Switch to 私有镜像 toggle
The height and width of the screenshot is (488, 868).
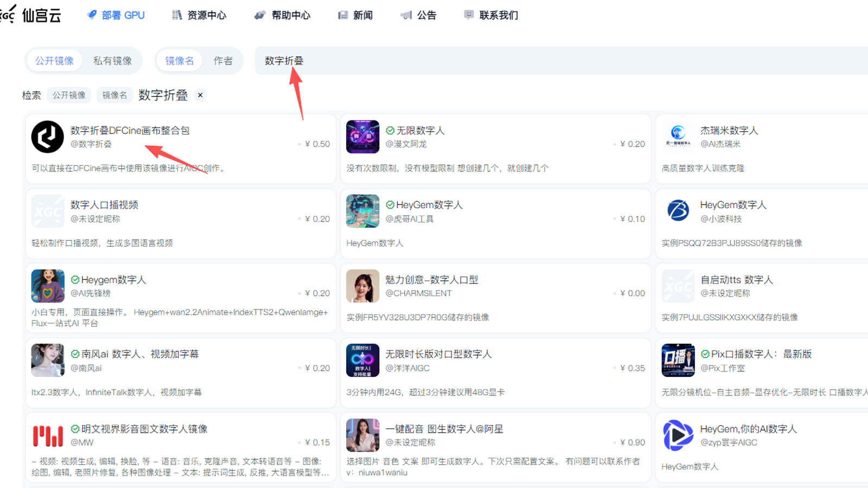pyautogui.click(x=112, y=61)
